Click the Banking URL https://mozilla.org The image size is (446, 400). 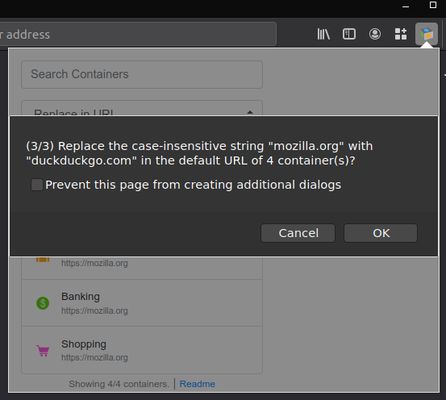[95, 311]
